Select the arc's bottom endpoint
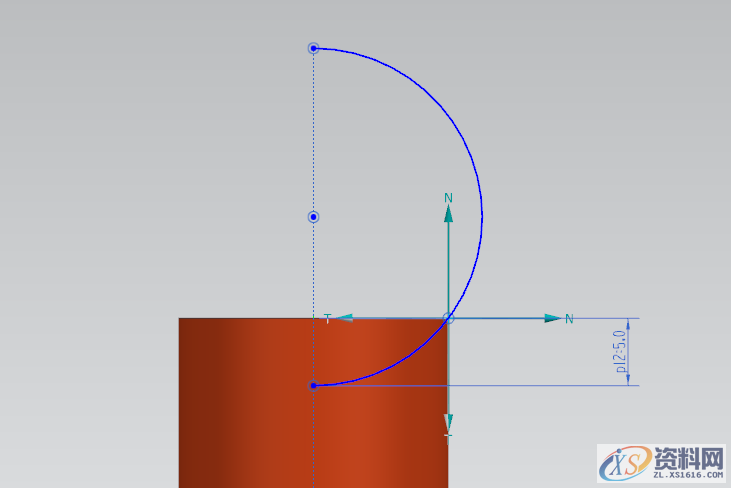This screenshot has height=488, width=731. (x=313, y=385)
